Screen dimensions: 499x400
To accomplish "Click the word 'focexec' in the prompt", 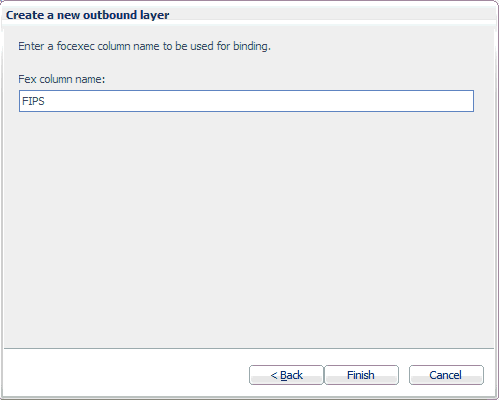I will pyautogui.click(x=75, y=46).
